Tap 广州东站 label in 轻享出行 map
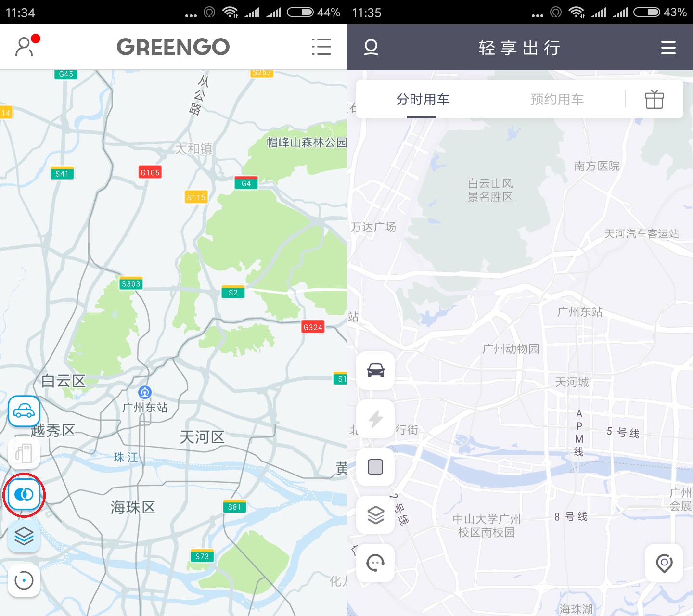This screenshot has height=616, width=693. 580,312
